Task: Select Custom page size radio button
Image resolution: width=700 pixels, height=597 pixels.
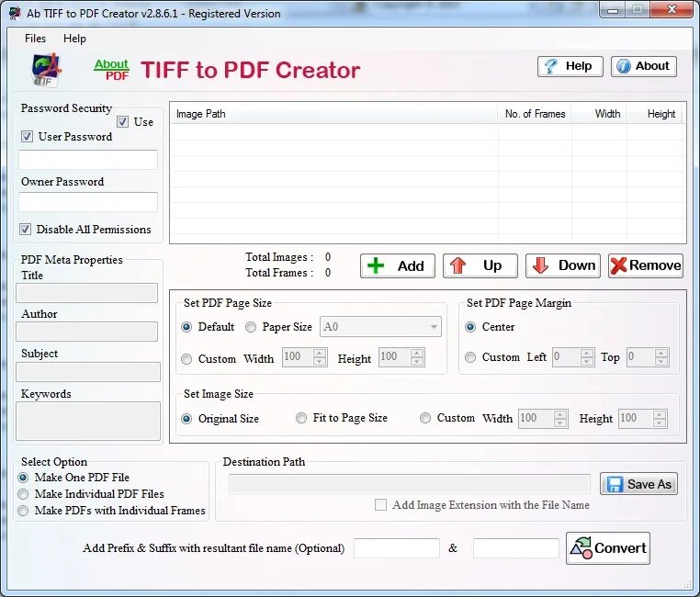Action: point(186,359)
